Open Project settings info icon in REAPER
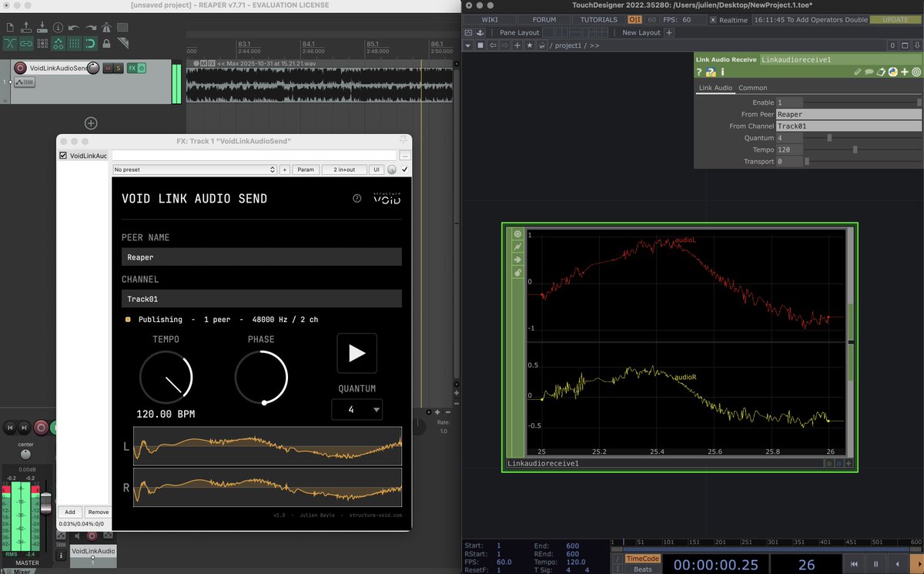The image size is (924, 574). pyautogui.click(x=58, y=28)
